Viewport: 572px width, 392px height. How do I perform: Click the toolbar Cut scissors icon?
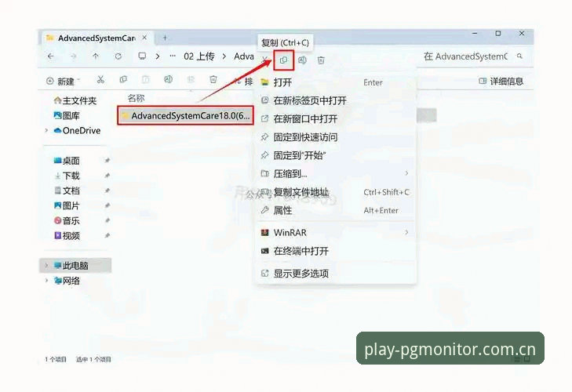click(100, 79)
